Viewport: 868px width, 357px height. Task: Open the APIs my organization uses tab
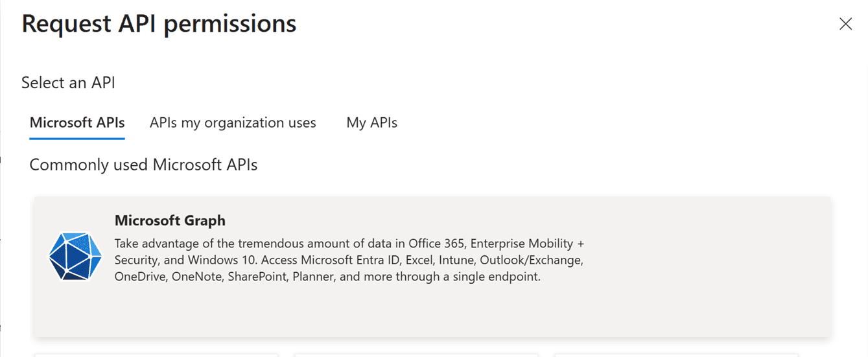(233, 122)
